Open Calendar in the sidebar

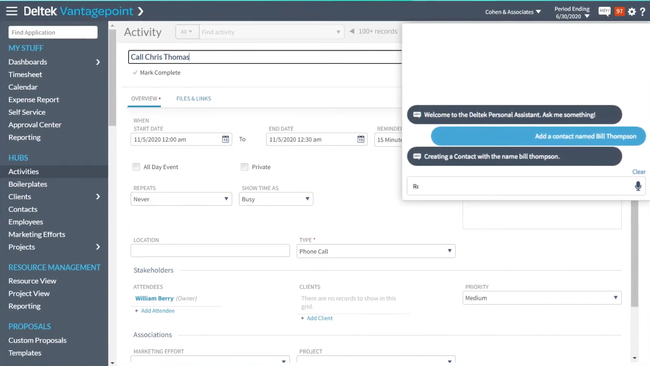pyautogui.click(x=23, y=87)
